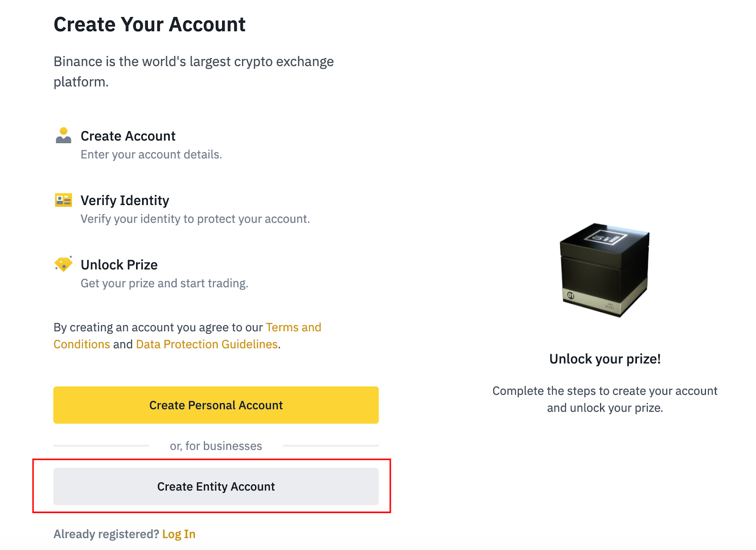Open the Data Protection Guidelines link
The width and height of the screenshot is (756, 550).
click(x=207, y=344)
